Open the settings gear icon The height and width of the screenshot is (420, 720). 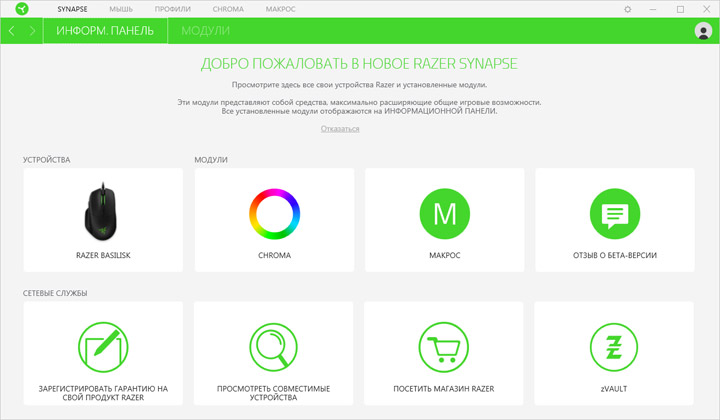[628, 9]
